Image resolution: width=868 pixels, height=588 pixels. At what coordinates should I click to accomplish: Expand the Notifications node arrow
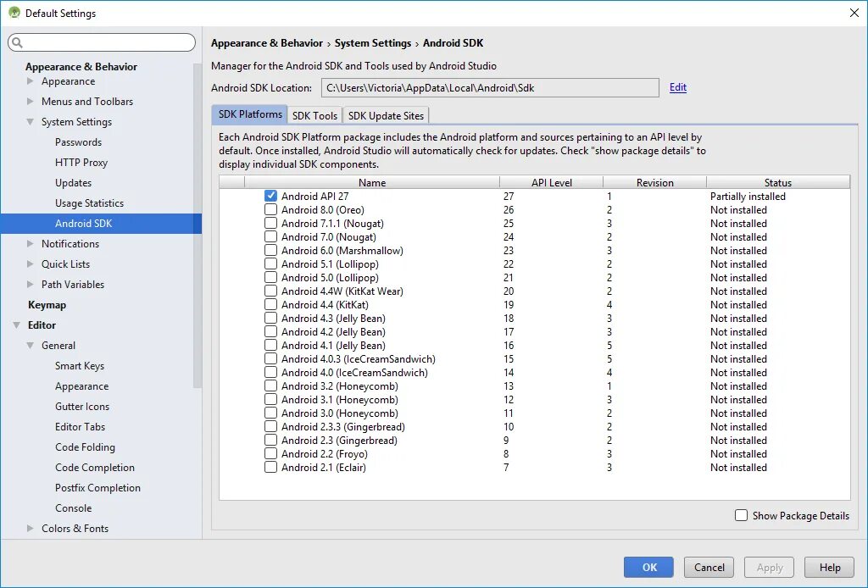click(x=31, y=243)
